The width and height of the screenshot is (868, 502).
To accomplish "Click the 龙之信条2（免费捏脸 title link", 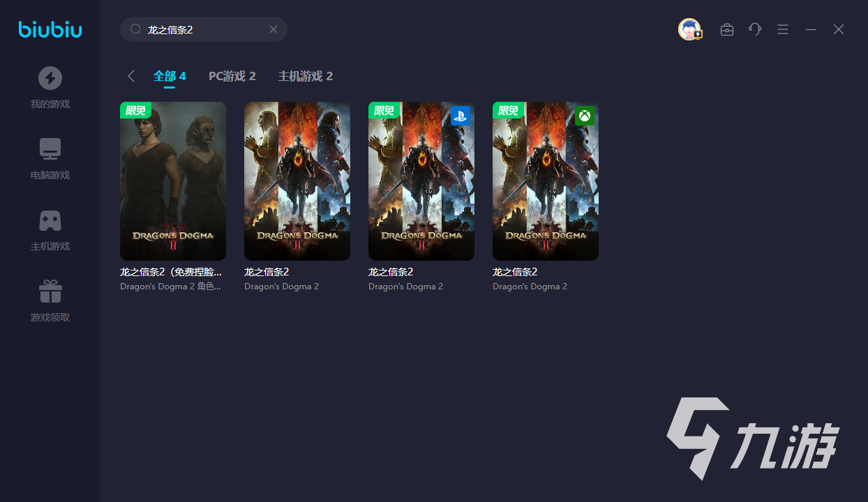I will (x=172, y=272).
